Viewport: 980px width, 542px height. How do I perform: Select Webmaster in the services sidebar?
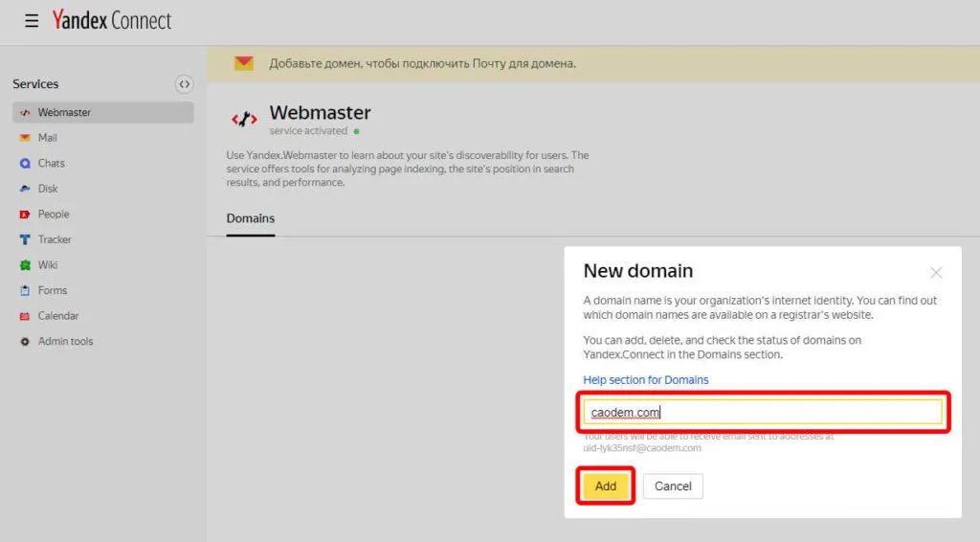(x=64, y=113)
